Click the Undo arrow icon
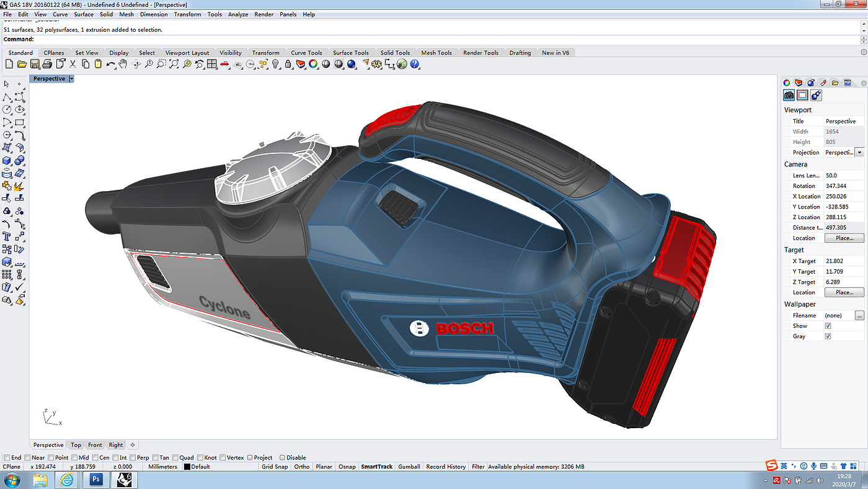 click(x=110, y=64)
